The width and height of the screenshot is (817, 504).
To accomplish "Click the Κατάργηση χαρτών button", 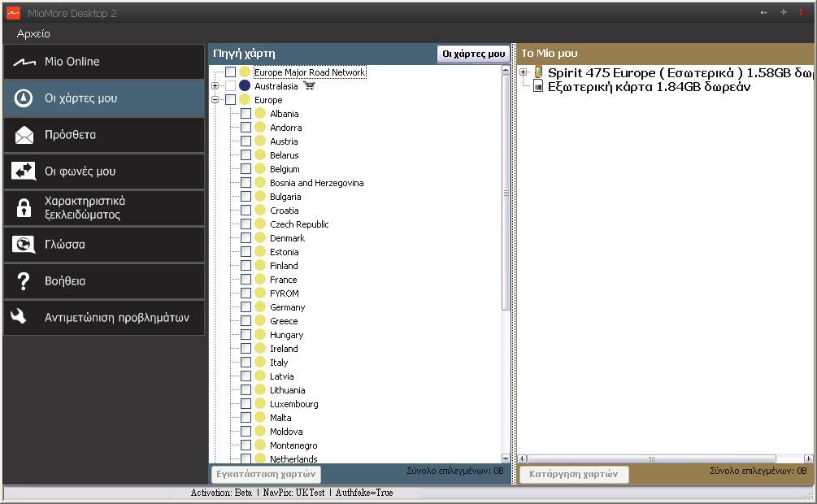I will (x=574, y=474).
